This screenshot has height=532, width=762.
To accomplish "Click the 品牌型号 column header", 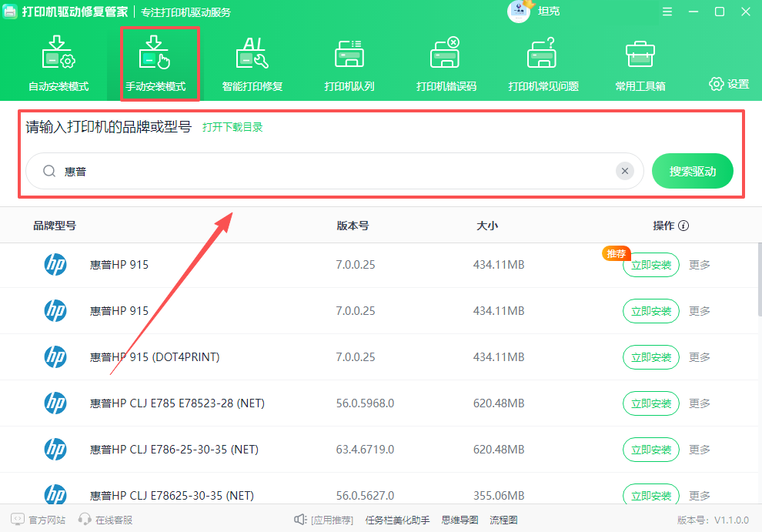I will (55, 226).
